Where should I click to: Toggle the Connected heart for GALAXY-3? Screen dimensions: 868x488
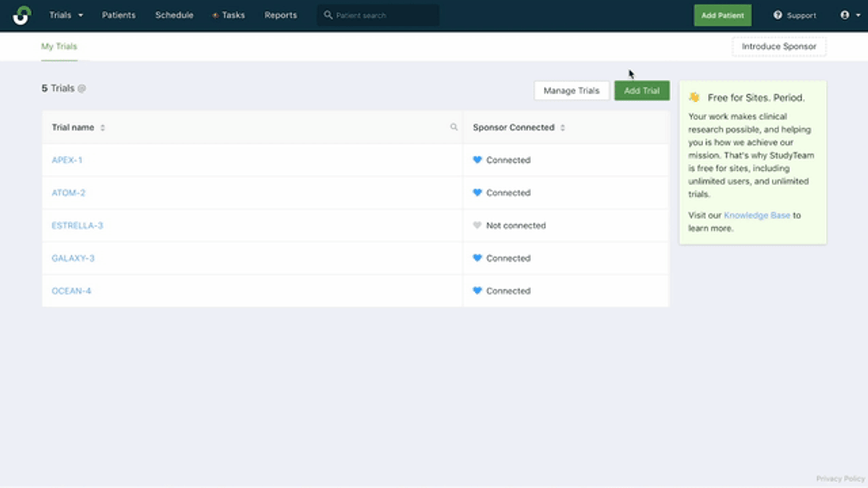[x=477, y=257]
